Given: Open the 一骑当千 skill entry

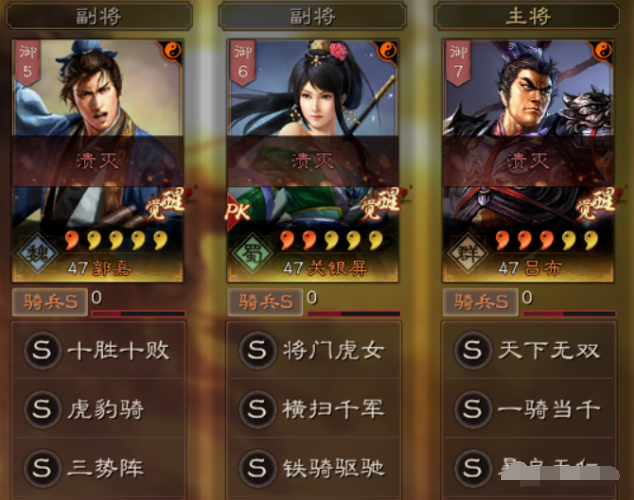Looking at the screenshot, I should (x=529, y=409).
